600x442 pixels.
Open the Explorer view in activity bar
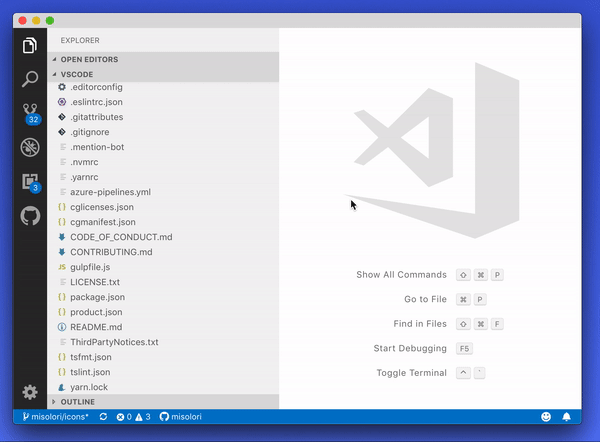click(30, 46)
